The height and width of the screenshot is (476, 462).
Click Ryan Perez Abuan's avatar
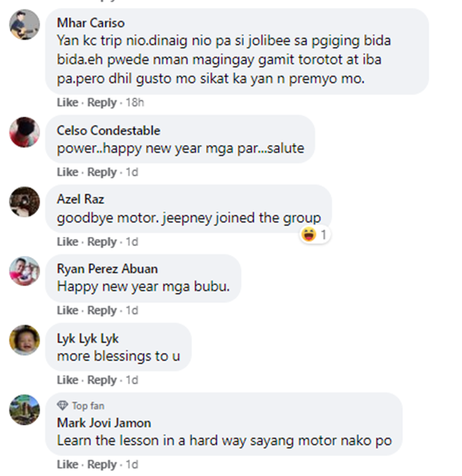coord(25,271)
